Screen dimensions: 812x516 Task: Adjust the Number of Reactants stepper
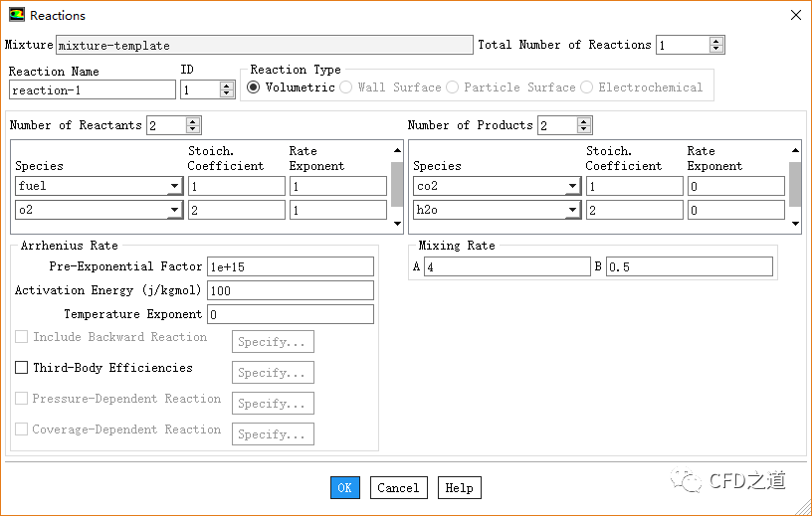pos(193,125)
